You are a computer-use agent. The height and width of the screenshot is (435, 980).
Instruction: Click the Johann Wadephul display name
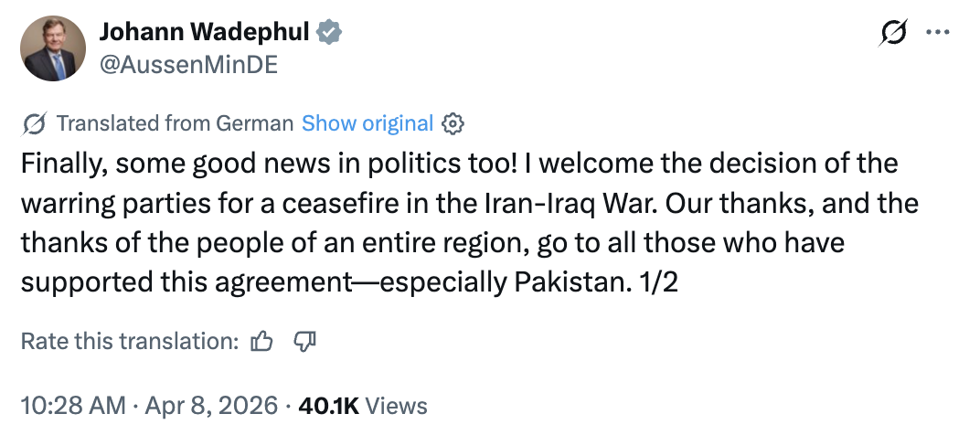(205, 32)
